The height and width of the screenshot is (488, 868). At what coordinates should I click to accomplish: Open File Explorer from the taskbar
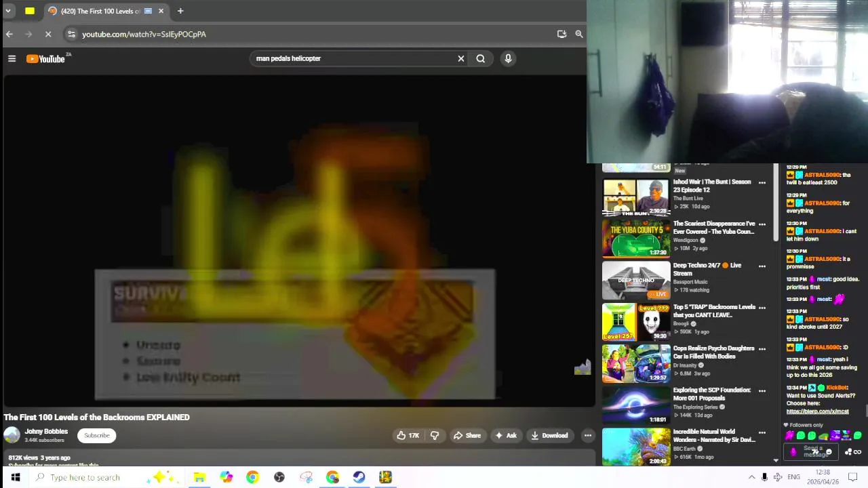199,477
